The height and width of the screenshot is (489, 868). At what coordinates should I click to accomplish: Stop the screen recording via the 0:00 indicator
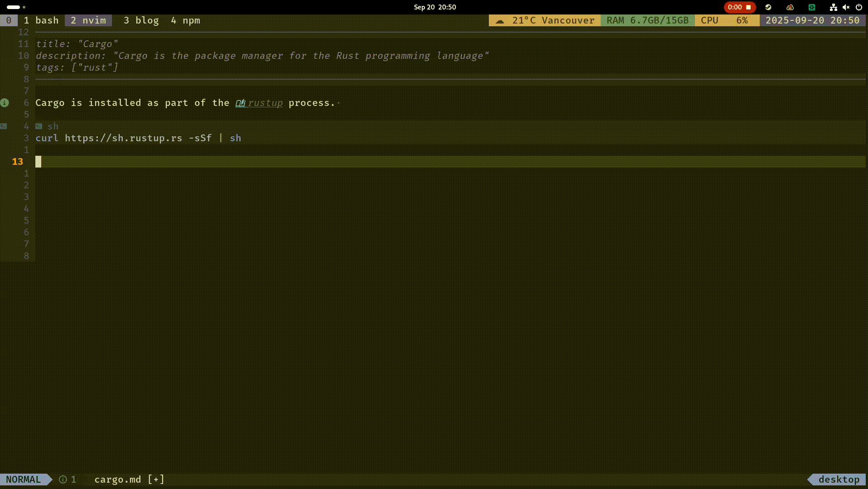[739, 7]
